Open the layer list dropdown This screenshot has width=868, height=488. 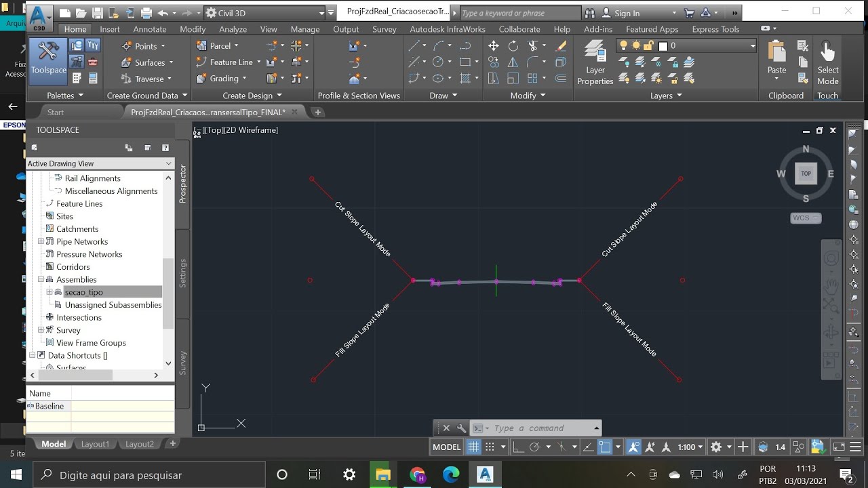pos(752,46)
